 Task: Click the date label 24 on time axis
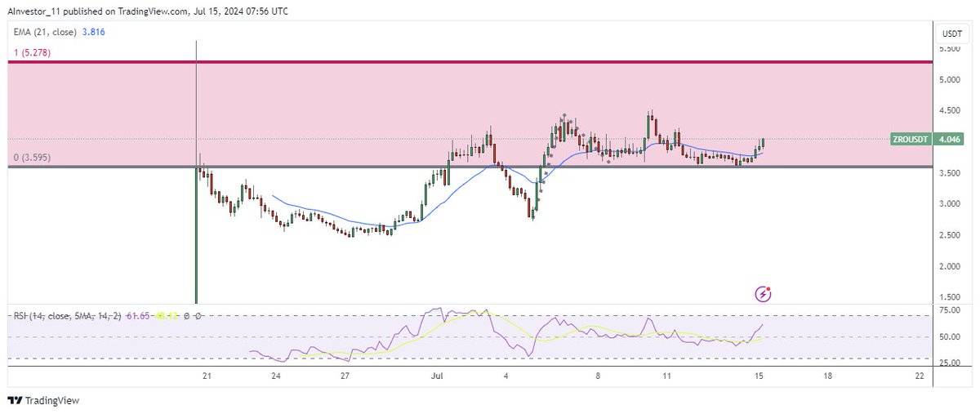coord(276,376)
